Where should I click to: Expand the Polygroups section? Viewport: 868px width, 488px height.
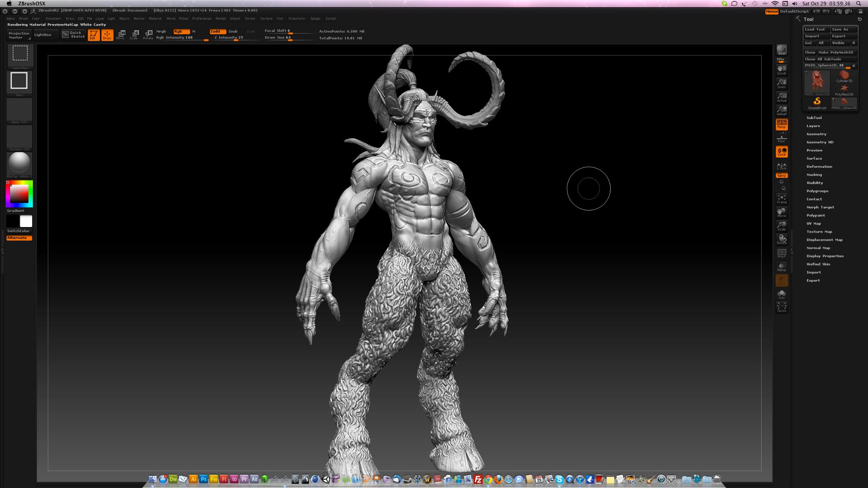pyautogui.click(x=817, y=191)
